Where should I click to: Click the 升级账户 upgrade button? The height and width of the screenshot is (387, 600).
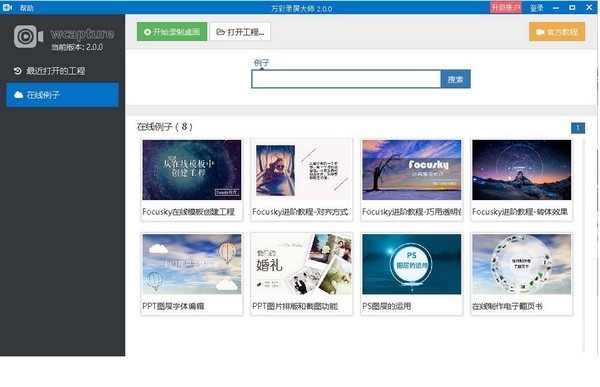(x=505, y=8)
